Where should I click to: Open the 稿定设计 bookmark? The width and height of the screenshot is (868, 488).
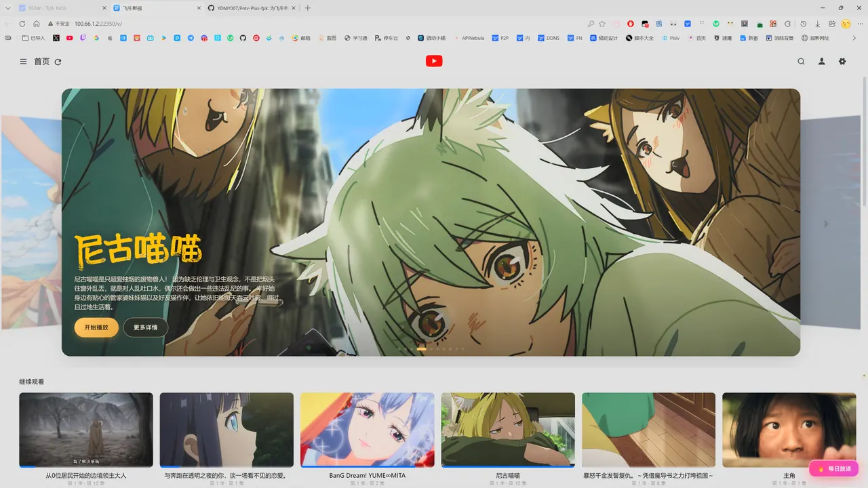[604, 38]
